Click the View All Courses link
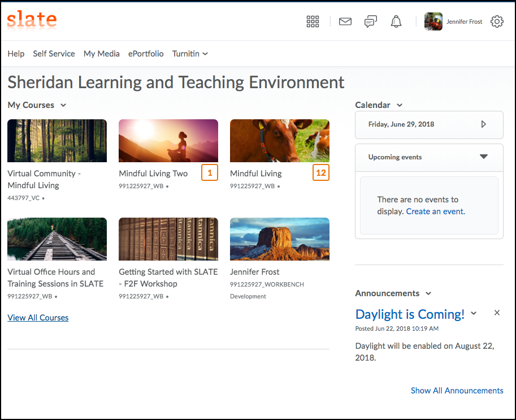Image resolution: width=516 pixels, height=420 pixels. coord(38,318)
